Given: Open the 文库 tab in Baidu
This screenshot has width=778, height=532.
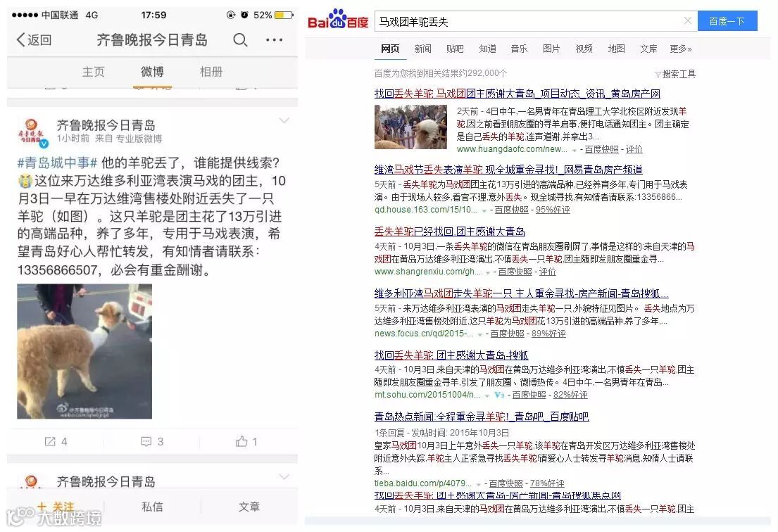Looking at the screenshot, I should (x=648, y=49).
